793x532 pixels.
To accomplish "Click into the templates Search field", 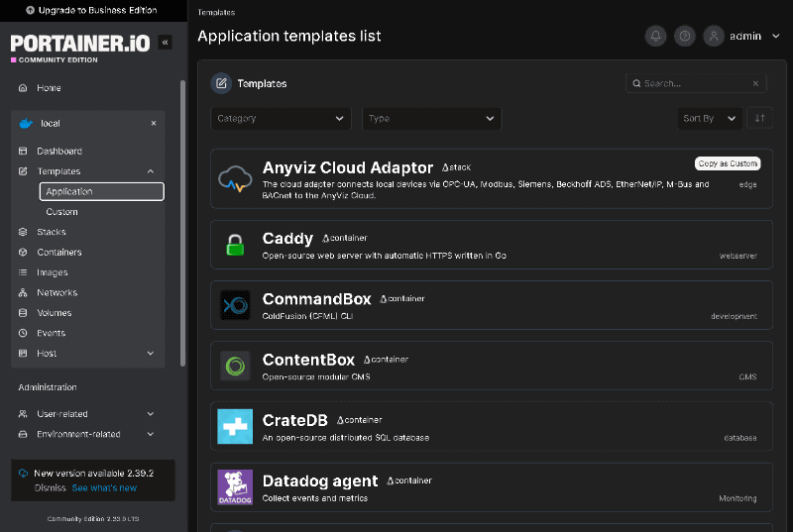I will point(697,83).
